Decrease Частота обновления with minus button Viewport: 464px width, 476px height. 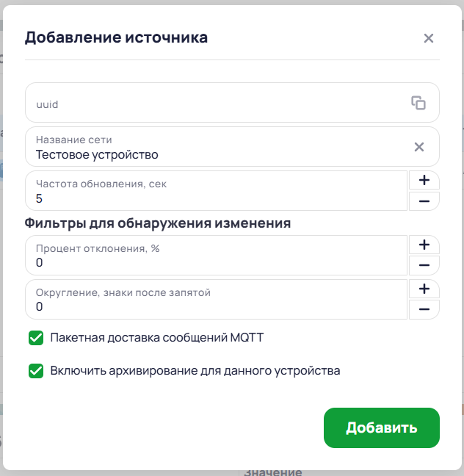pos(424,201)
